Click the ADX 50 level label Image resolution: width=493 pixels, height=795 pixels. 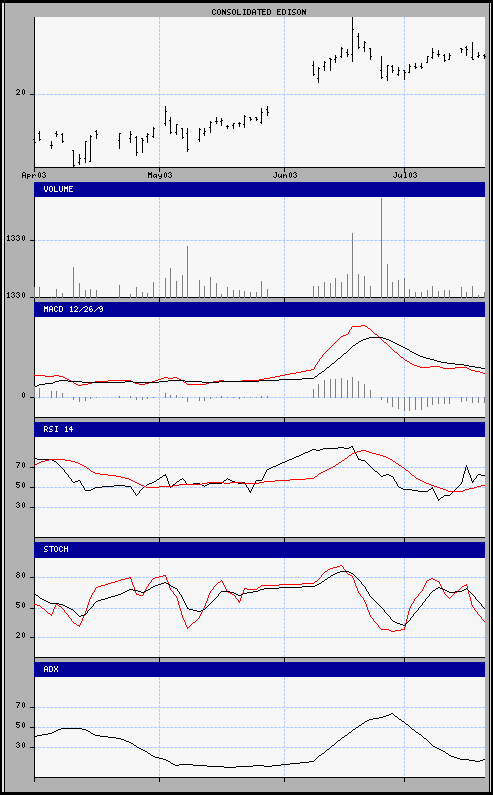(x=20, y=727)
